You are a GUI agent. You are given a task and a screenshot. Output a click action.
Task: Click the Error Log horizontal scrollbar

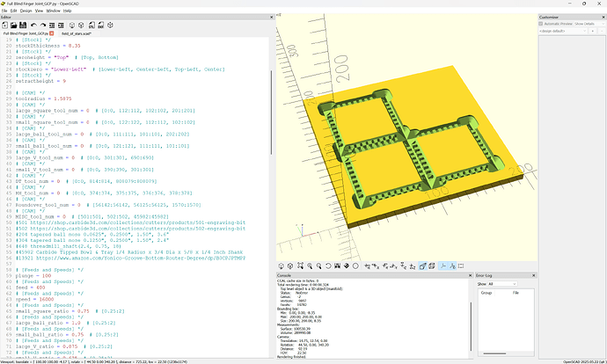pos(494,353)
